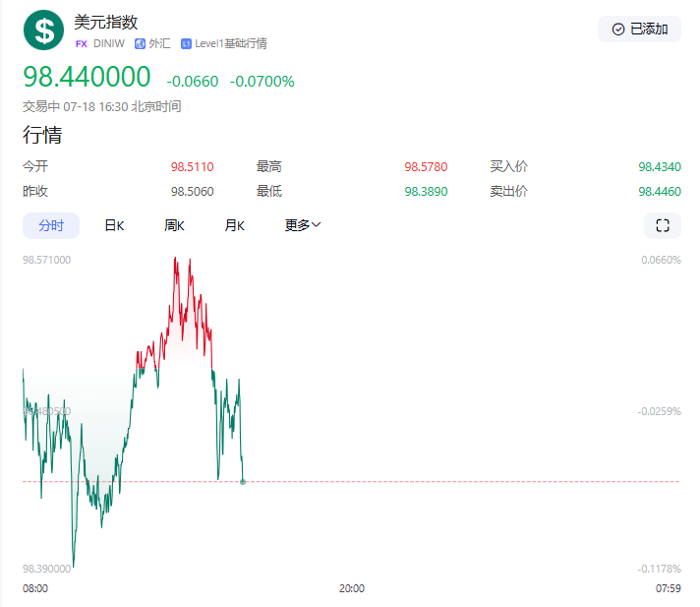The image size is (700, 607).
Task: Click the percentage change -0.0700%
Action: (x=262, y=82)
